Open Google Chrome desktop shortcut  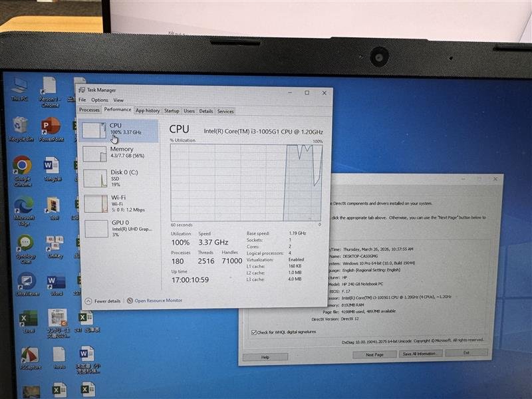(23, 171)
